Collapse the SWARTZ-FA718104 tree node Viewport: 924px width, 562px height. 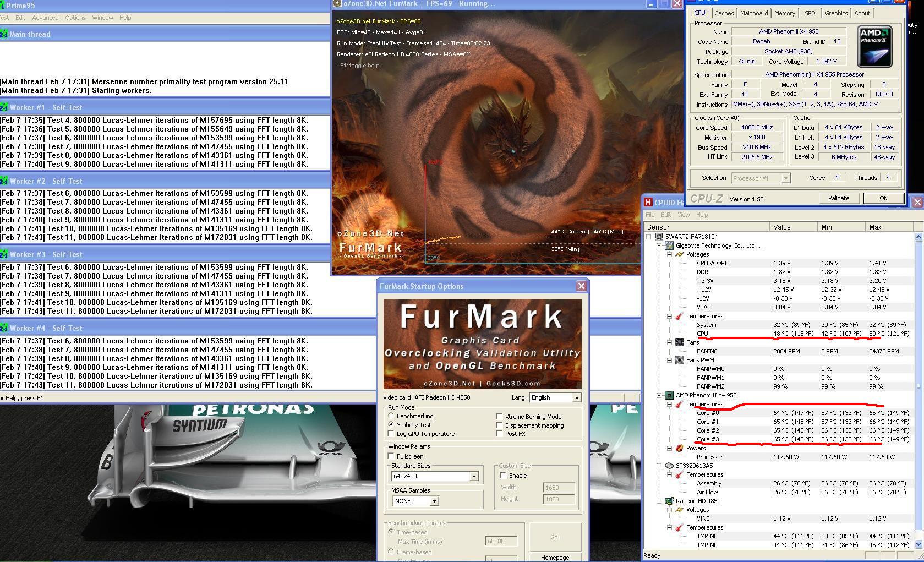(x=649, y=237)
